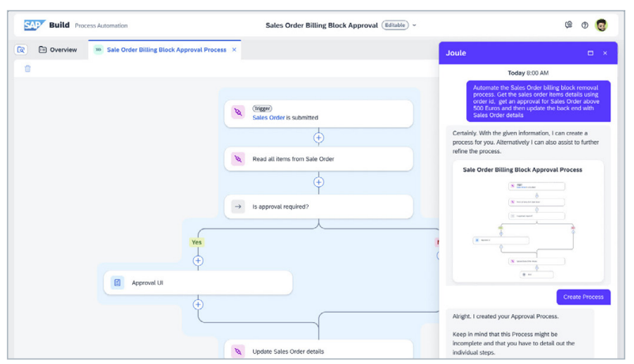Open the search panel icon left of Overview
The width and height of the screenshot is (634, 364).
tap(21, 50)
